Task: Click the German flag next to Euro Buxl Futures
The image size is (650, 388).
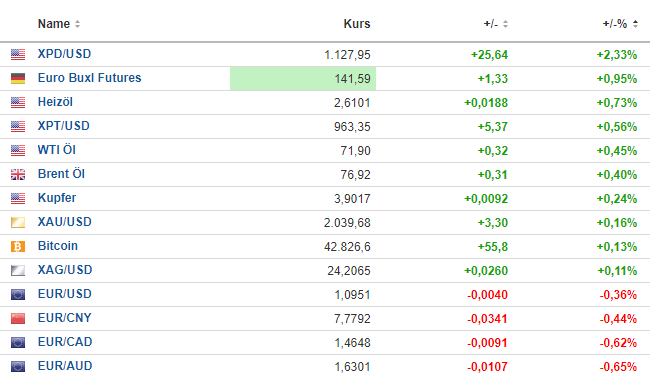Action: pyautogui.click(x=18, y=78)
